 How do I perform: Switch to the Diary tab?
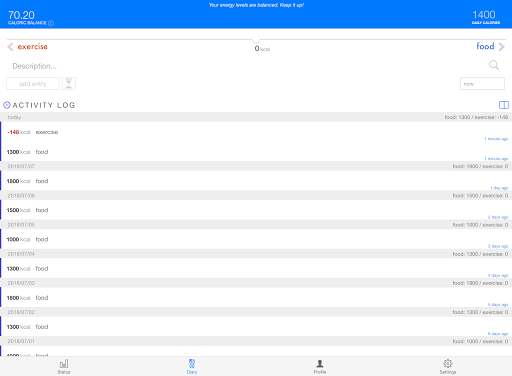(192, 366)
